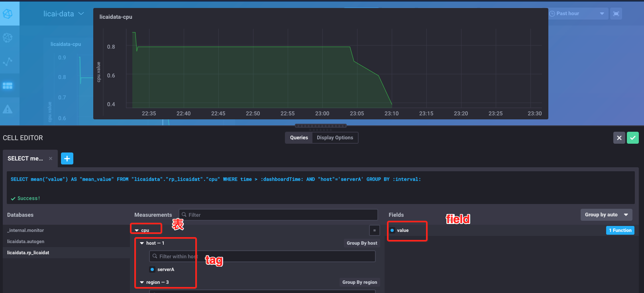Open the Alerting triangle sidebar icon

click(x=8, y=109)
